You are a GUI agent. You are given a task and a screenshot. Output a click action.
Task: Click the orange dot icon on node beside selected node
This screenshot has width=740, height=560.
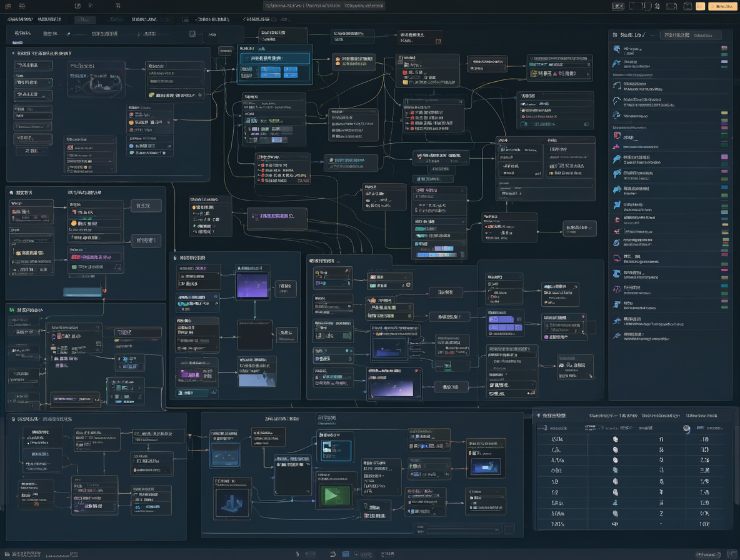(337, 61)
